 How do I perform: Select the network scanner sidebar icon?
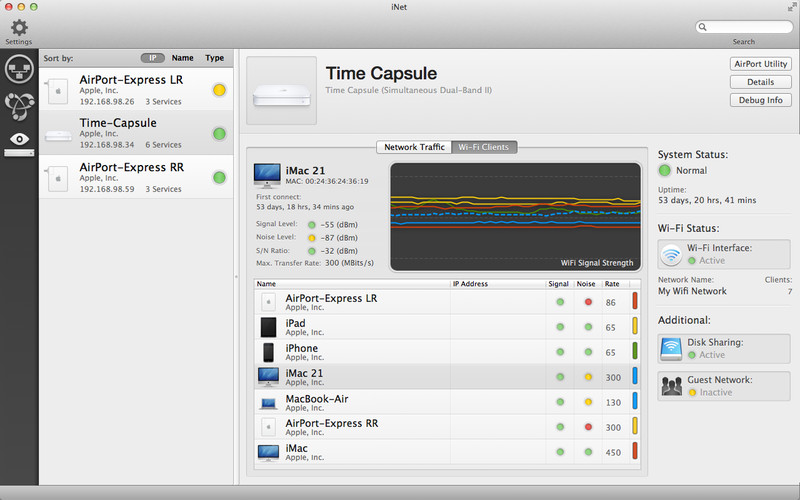pos(19,68)
